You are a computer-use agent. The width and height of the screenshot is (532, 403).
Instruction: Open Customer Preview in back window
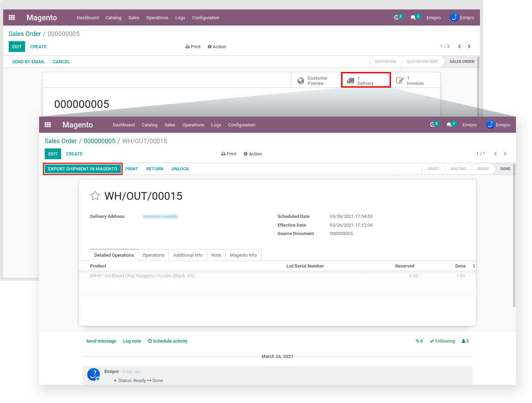click(x=316, y=80)
